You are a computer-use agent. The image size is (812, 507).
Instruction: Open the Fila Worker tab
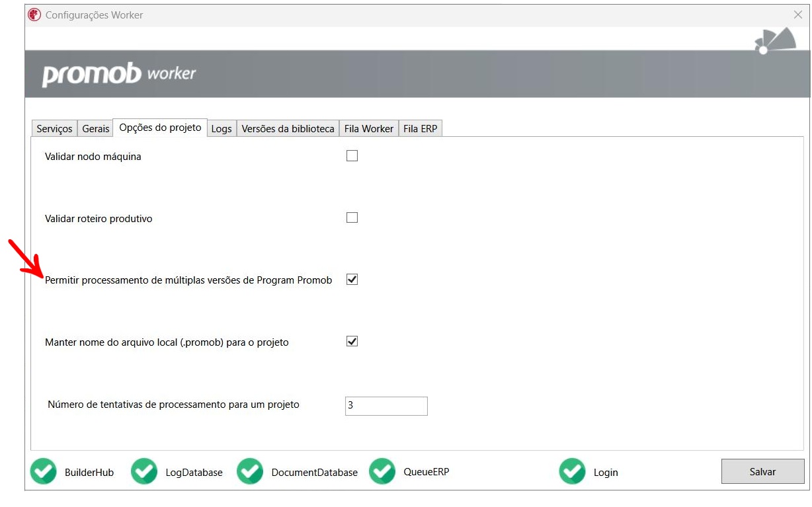coord(369,129)
